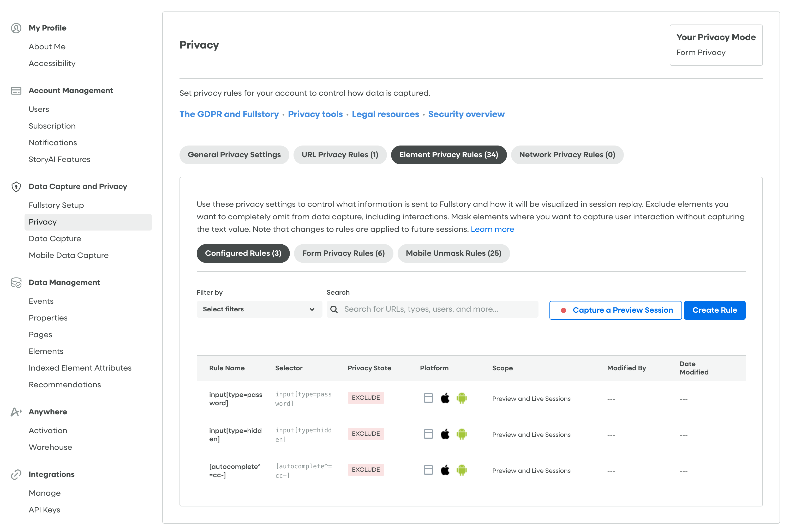Click the Data Capture and Privacy shield icon

(x=16, y=187)
